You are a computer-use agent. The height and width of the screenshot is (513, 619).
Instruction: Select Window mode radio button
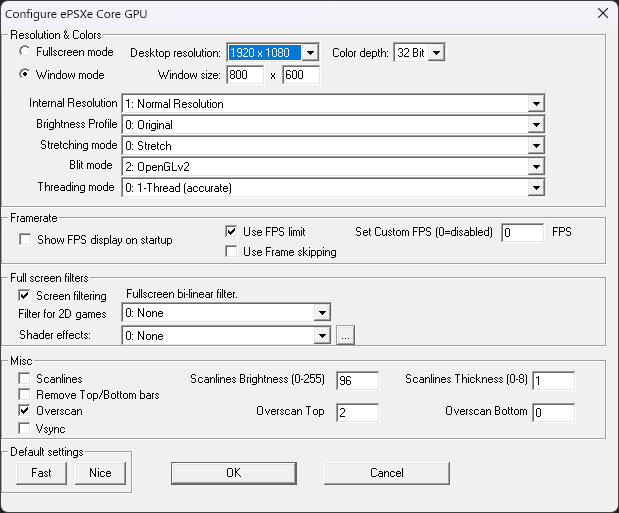coord(24,74)
